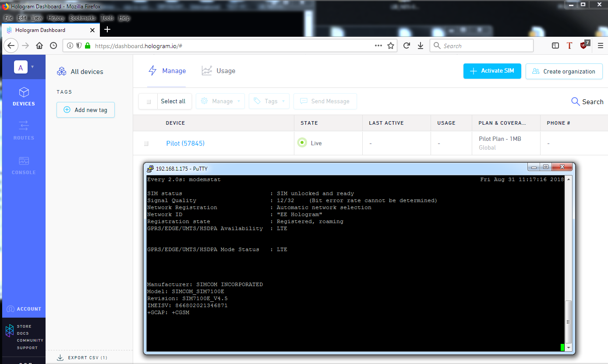Click the red T extension icon
The image size is (608, 364).
tap(569, 45)
